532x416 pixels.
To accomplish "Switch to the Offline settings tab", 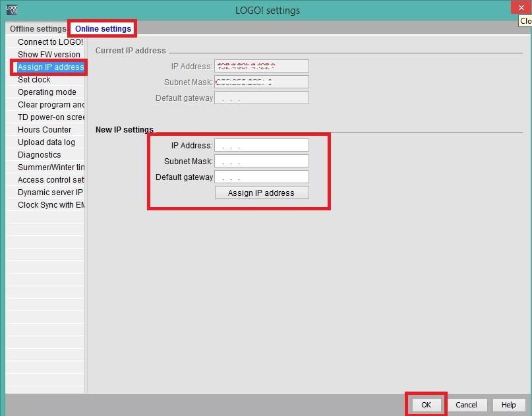I will 37,29.
